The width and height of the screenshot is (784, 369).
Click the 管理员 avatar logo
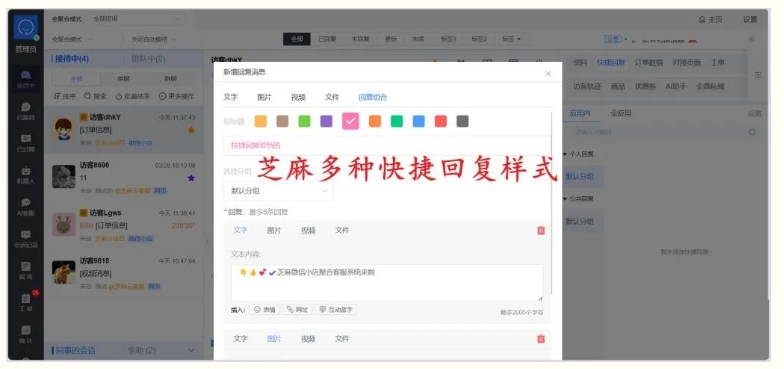26,28
